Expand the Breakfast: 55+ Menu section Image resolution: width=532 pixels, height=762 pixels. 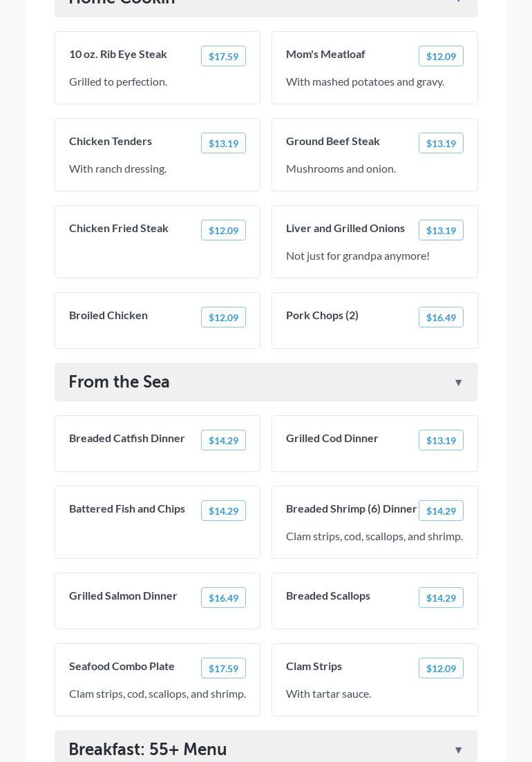tap(458, 750)
